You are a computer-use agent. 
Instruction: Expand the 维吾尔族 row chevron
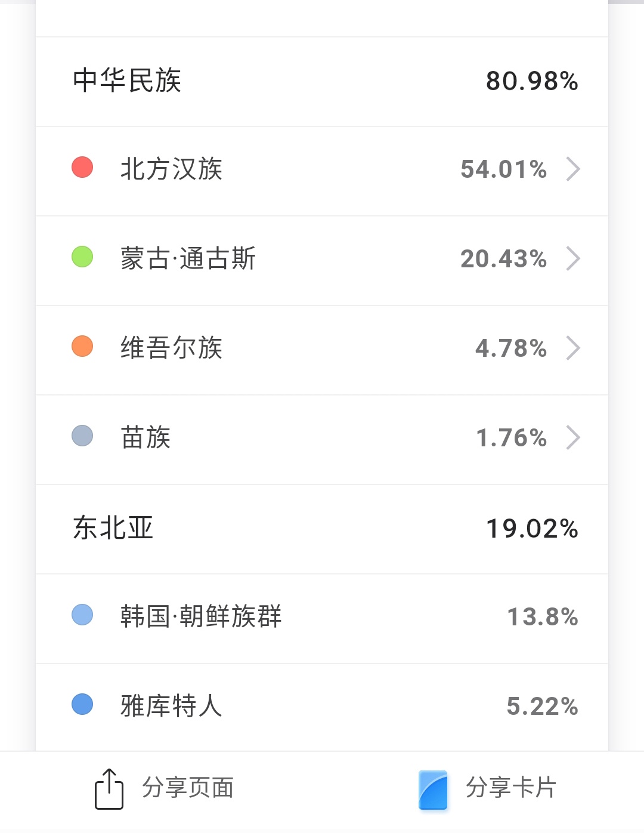(573, 348)
